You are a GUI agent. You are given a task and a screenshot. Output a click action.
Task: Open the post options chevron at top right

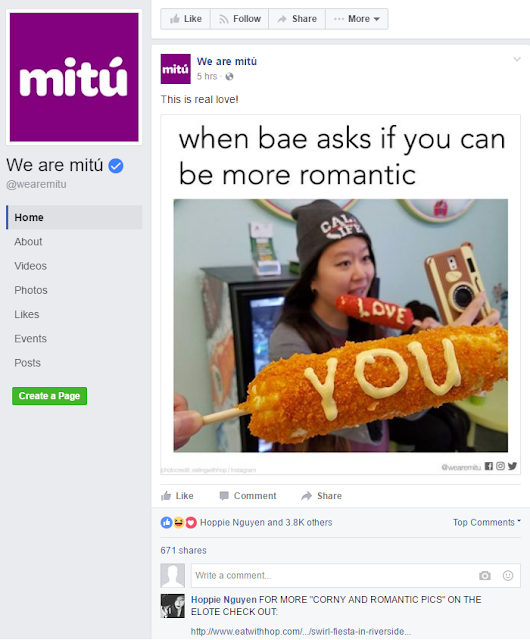[x=517, y=59]
